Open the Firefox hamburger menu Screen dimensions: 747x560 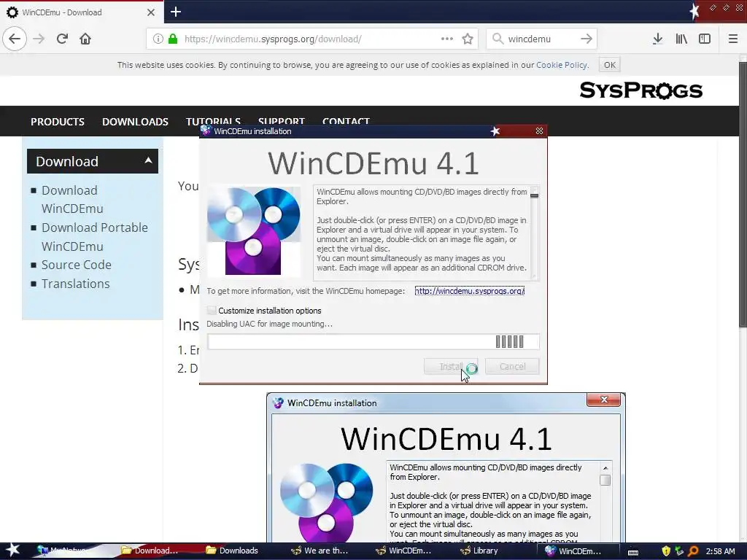click(733, 39)
